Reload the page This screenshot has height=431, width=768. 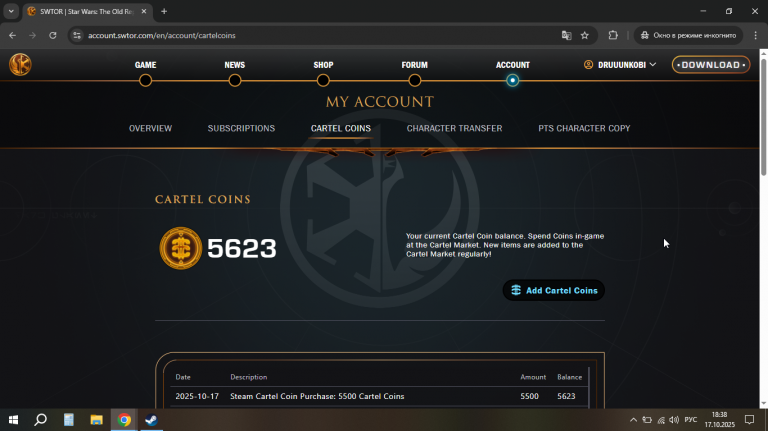tap(52, 35)
